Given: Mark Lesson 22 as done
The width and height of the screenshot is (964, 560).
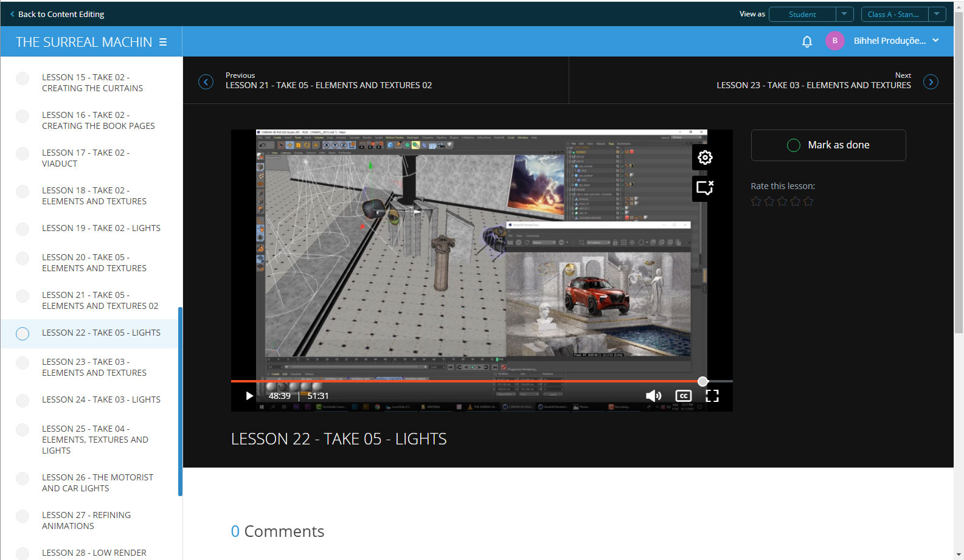Looking at the screenshot, I should (828, 145).
